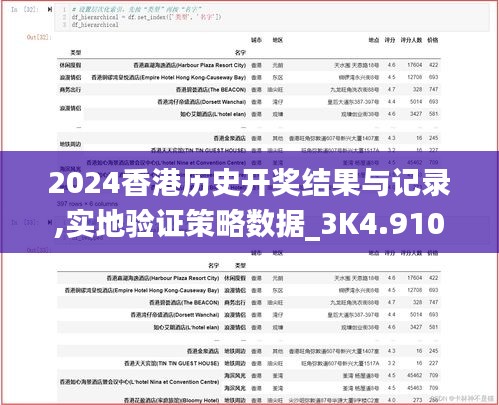
Task: Click the 评分人数 column header in the top table
Action: pos(411,40)
